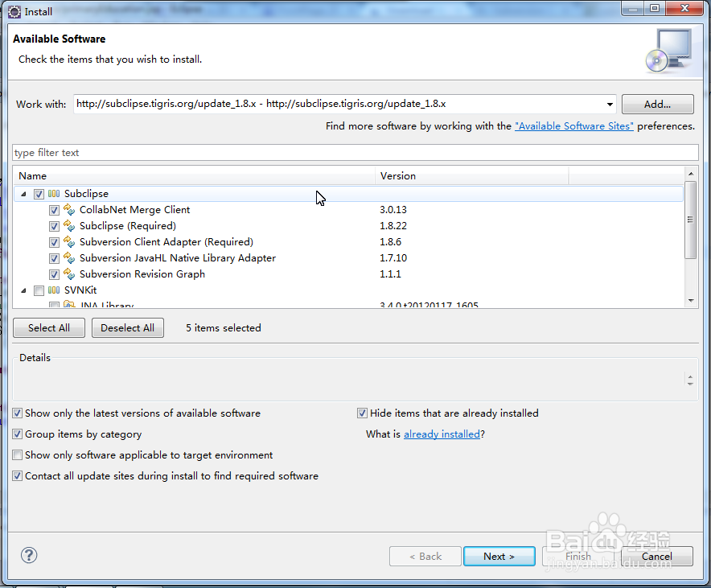Click the Add... button
Image resolution: width=711 pixels, height=588 pixels.
pyautogui.click(x=657, y=105)
